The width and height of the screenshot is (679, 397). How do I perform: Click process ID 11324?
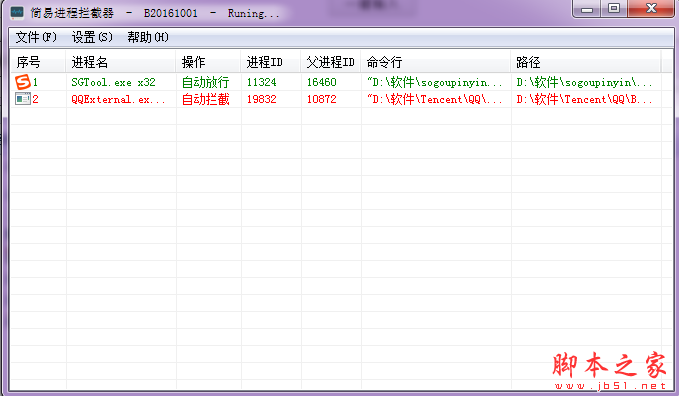(x=262, y=82)
